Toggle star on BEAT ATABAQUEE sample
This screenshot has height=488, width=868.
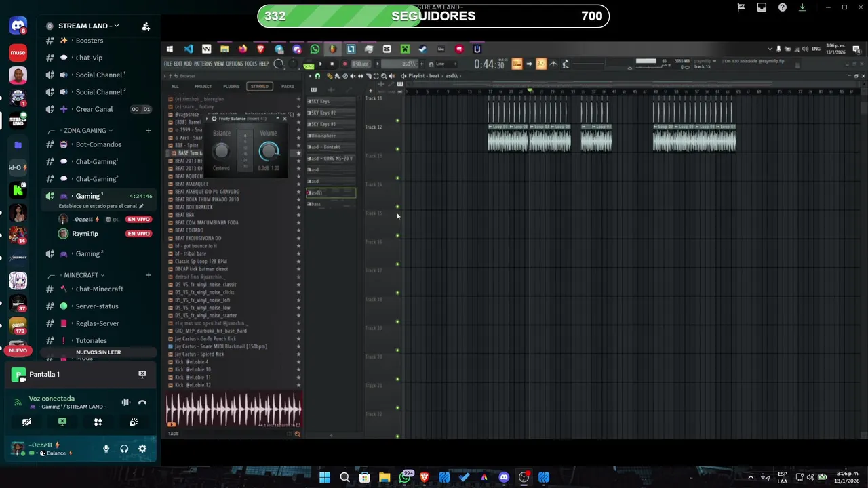click(298, 184)
